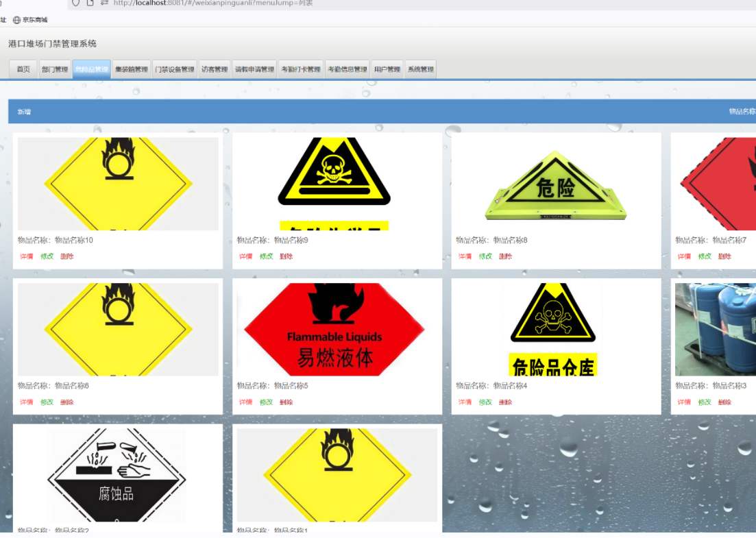This screenshot has width=756, height=538.
Task: Click the shield icon in address bar
Action: pyautogui.click(x=76, y=3)
